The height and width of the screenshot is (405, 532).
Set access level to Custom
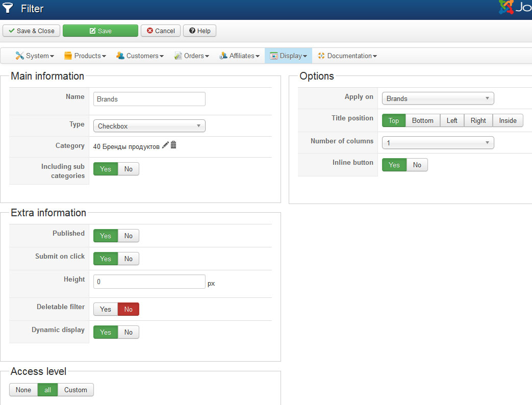tap(75, 390)
